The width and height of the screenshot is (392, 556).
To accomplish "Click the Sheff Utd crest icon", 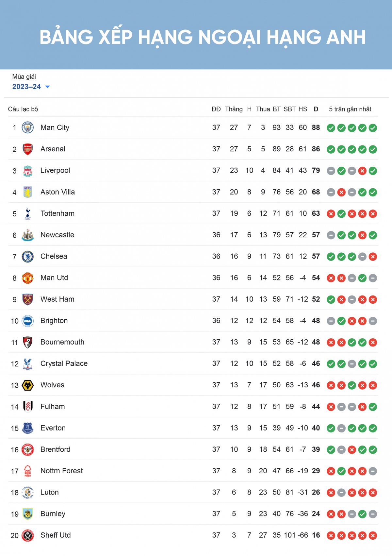I will (28, 535).
